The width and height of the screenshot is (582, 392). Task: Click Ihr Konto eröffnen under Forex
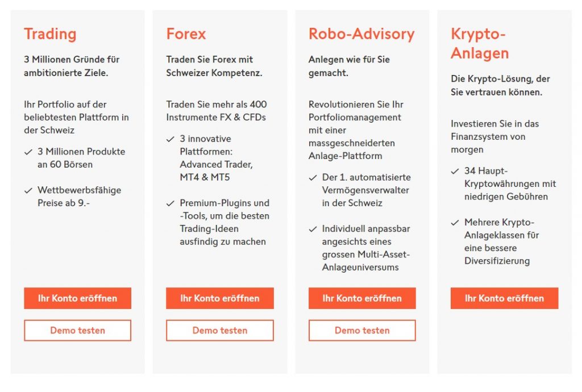point(220,298)
